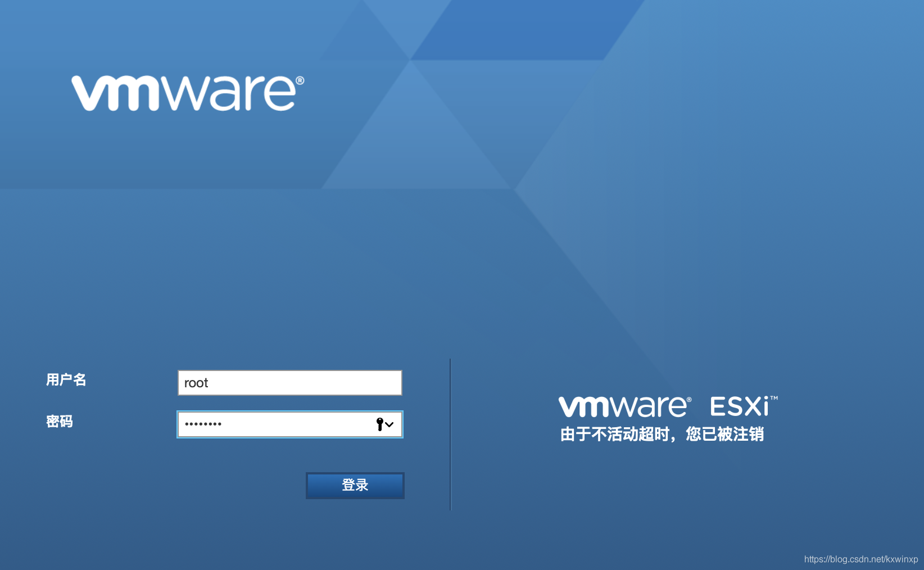Focus the 密码 password input field
Screen dimensions: 924x570
pyautogui.click(x=275, y=424)
